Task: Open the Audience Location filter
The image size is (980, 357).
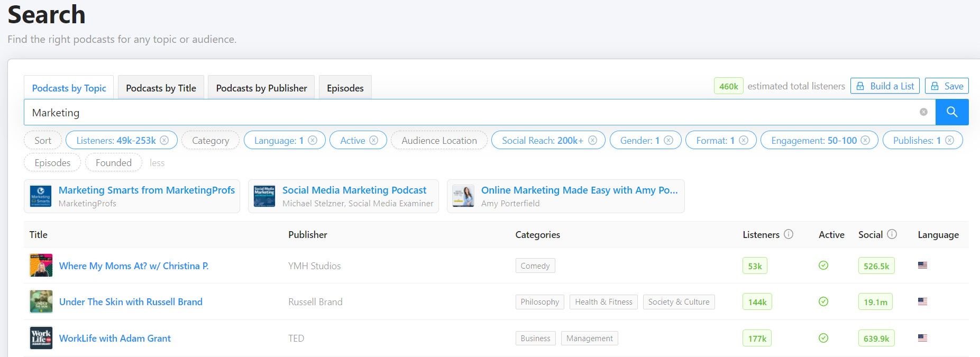Action: [439, 140]
